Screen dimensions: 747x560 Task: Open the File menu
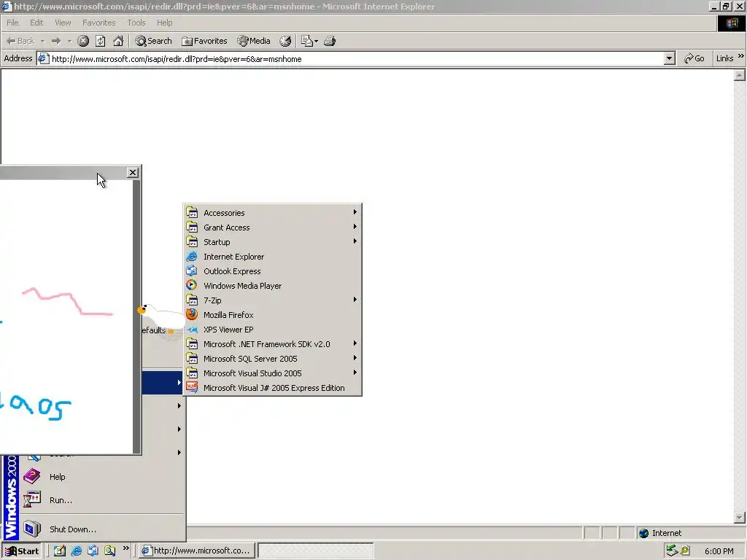point(12,23)
